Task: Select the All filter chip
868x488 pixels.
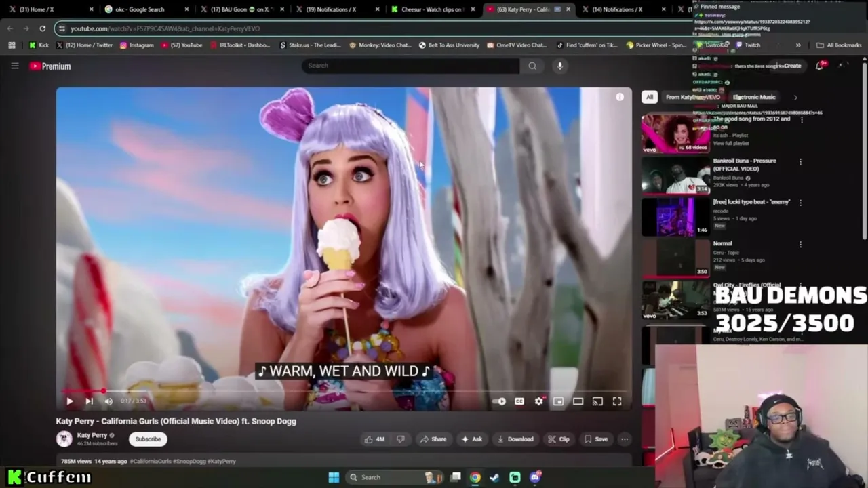Action: 650,97
